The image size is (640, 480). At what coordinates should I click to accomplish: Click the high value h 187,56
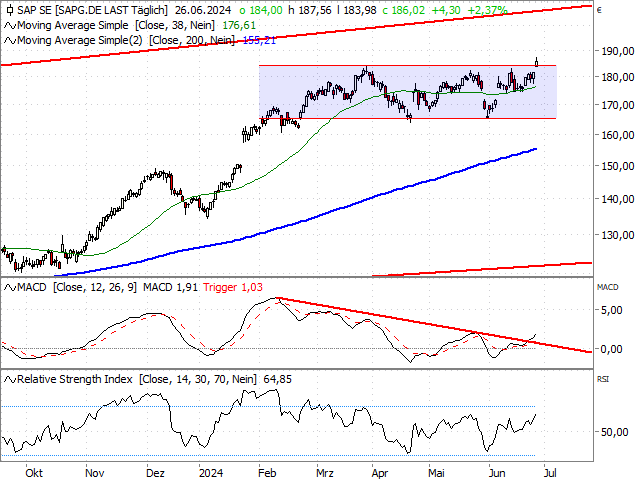coord(309,10)
